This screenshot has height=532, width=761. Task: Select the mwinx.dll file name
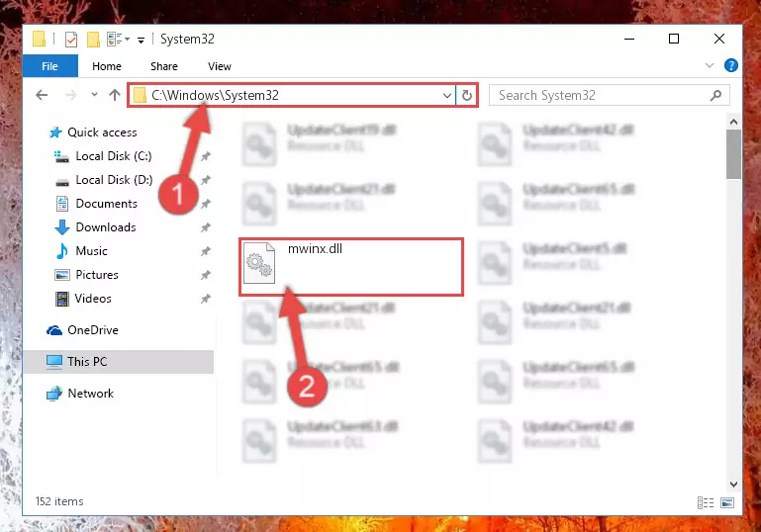pyautogui.click(x=315, y=249)
